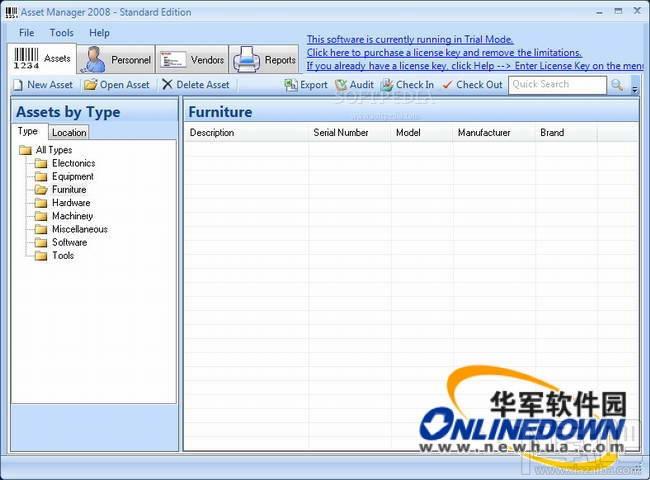Switch to the Personnel tab
Screen dimensions: 650x480
point(116,60)
